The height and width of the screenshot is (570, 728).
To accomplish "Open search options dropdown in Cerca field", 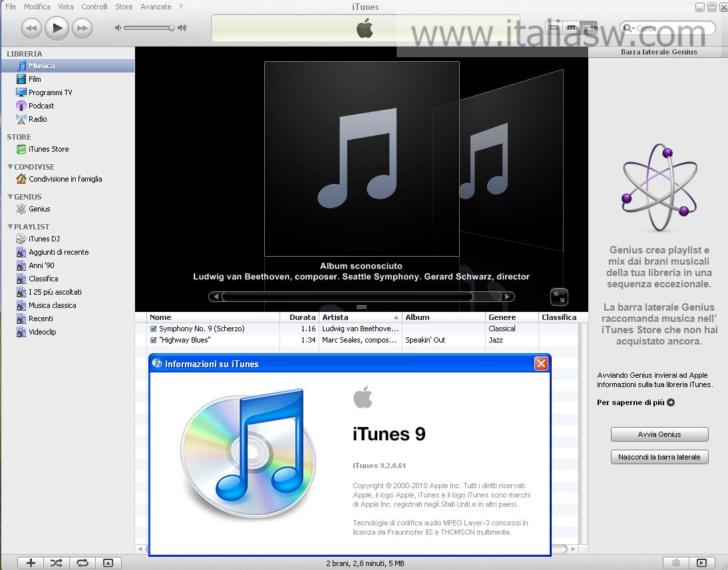I will (x=629, y=29).
